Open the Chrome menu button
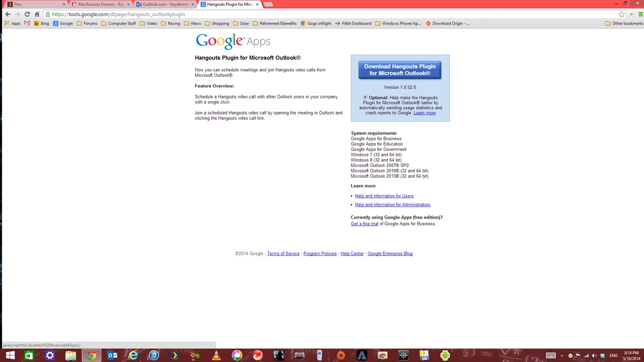This screenshot has height=362, width=644. 640,14
